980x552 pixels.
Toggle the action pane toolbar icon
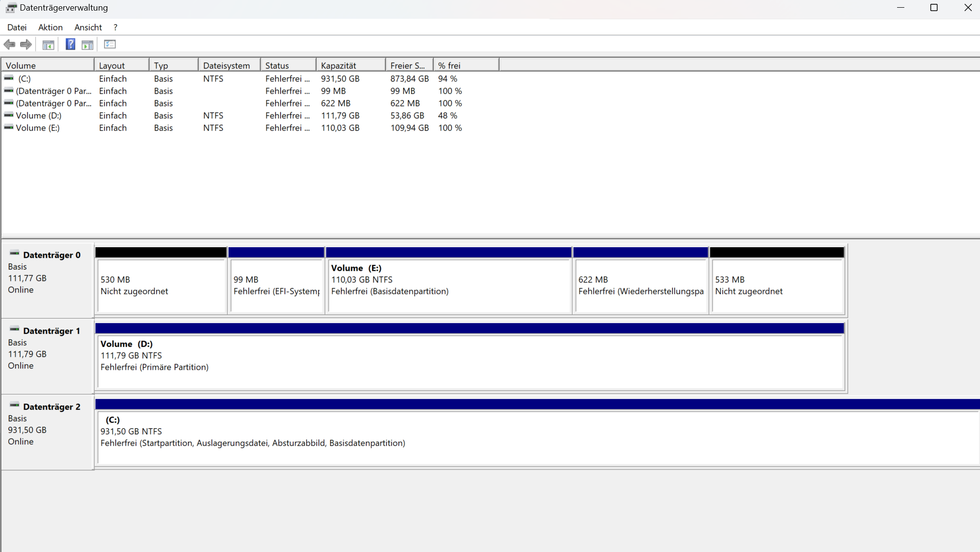(87, 44)
